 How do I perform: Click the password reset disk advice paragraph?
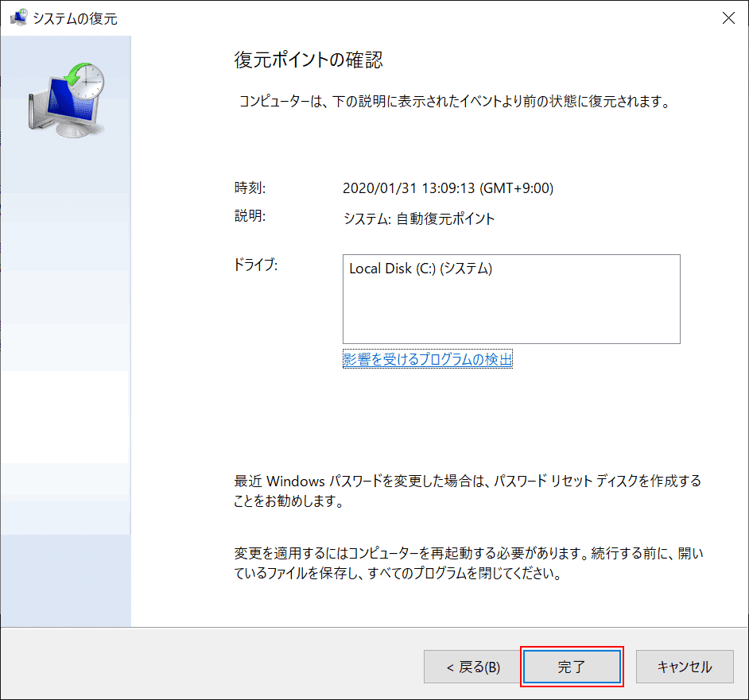[x=468, y=491]
